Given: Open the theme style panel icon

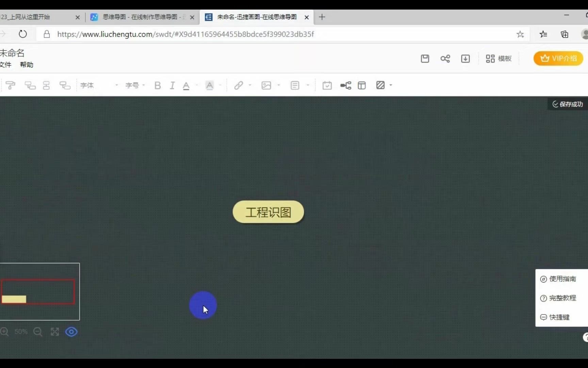Looking at the screenshot, I should pyautogui.click(x=362, y=85).
